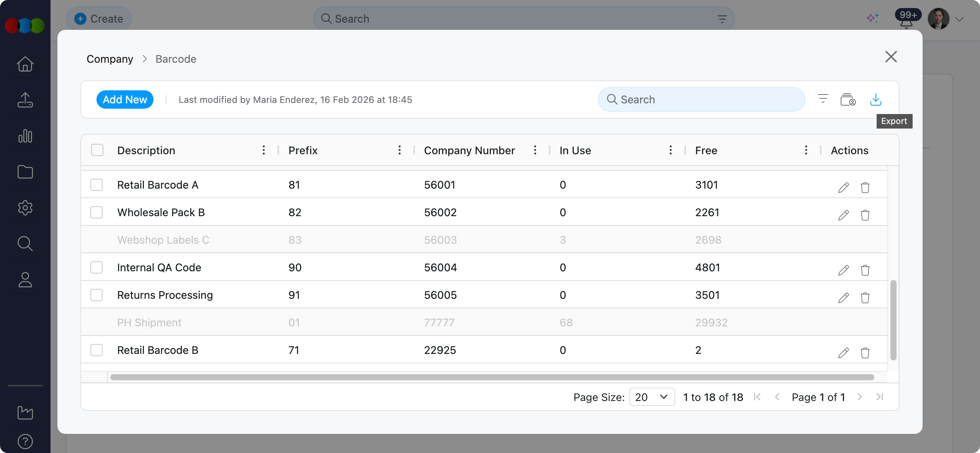980x453 pixels.
Task: Expand the Company Number column menu
Action: click(x=535, y=150)
